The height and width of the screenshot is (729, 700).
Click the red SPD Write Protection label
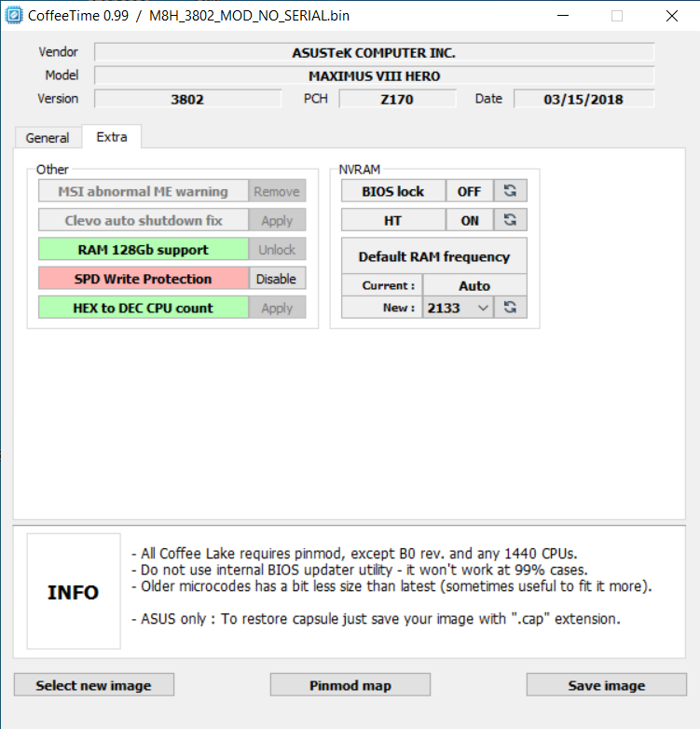(144, 279)
